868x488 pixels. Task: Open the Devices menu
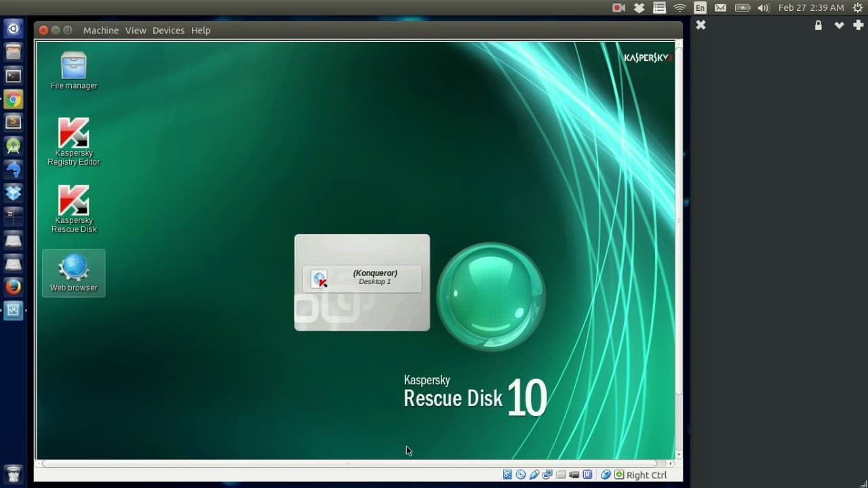tap(168, 30)
